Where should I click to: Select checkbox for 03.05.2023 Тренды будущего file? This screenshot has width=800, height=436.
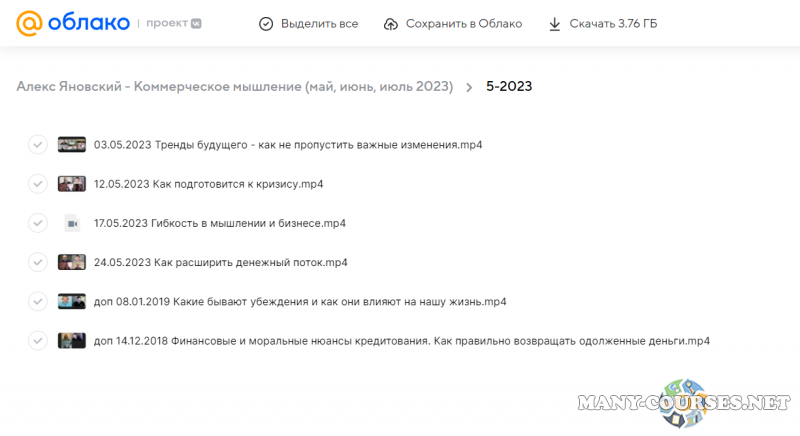[38, 144]
